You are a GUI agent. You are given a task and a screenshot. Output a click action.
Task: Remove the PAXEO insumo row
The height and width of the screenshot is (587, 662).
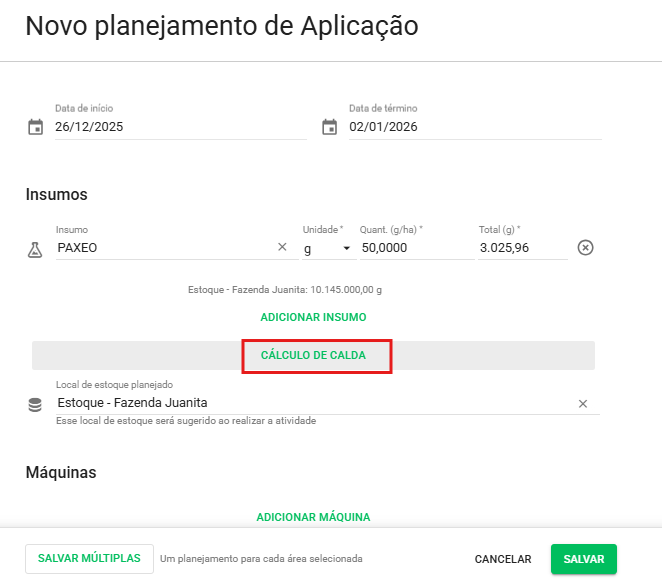click(586, 247)
